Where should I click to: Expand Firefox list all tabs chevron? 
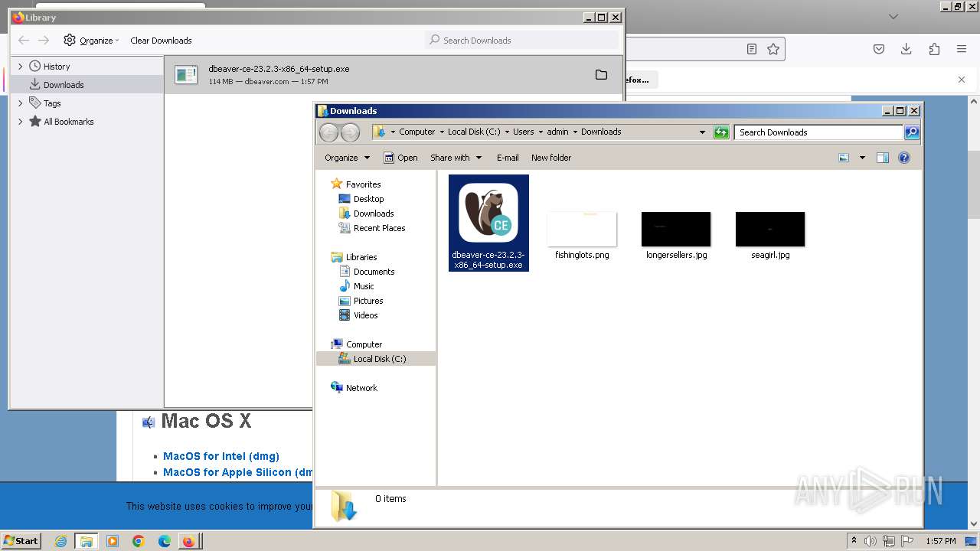[x=893, y=16]
